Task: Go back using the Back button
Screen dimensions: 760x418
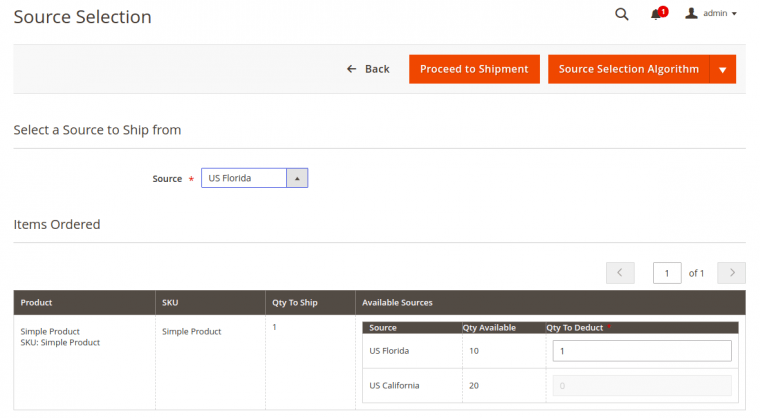Action: (368, 69)
